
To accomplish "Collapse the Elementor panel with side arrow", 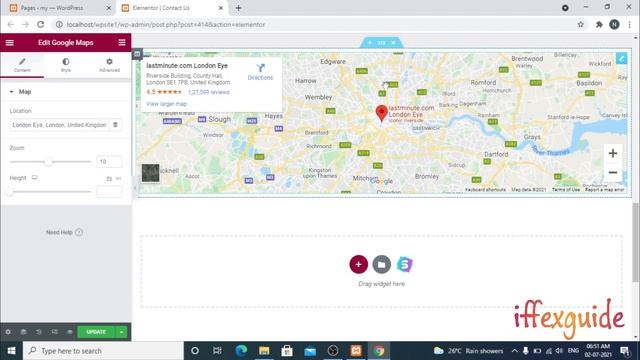I will [135, 188].
